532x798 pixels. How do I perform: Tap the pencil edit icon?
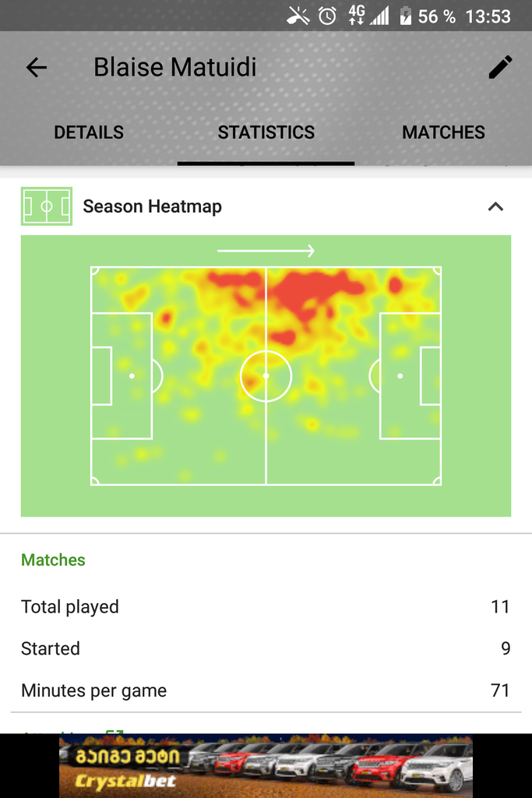500,67
